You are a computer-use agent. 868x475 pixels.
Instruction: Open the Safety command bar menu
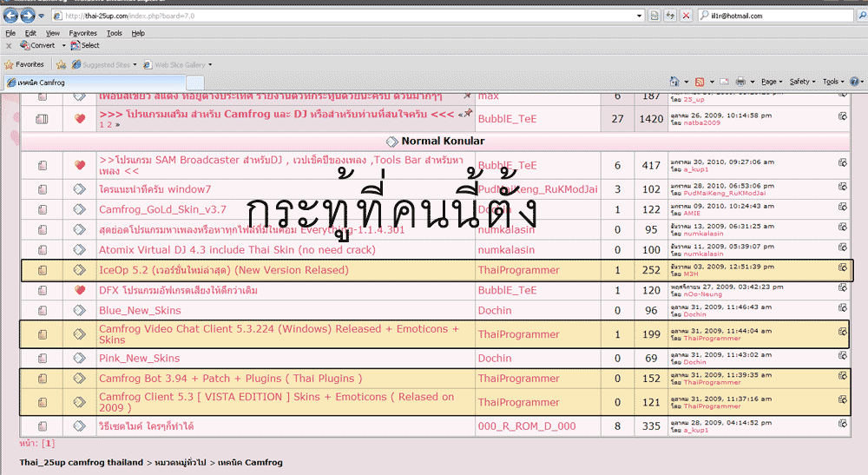[802, 82]
